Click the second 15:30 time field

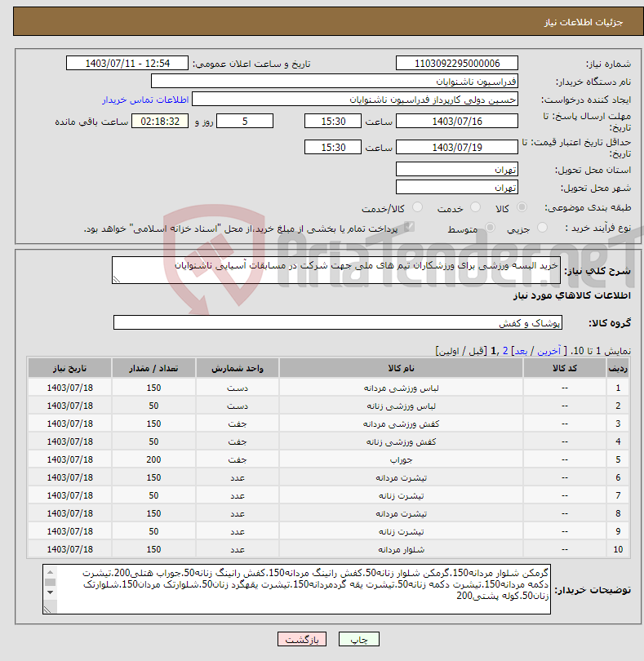[333, 147]
